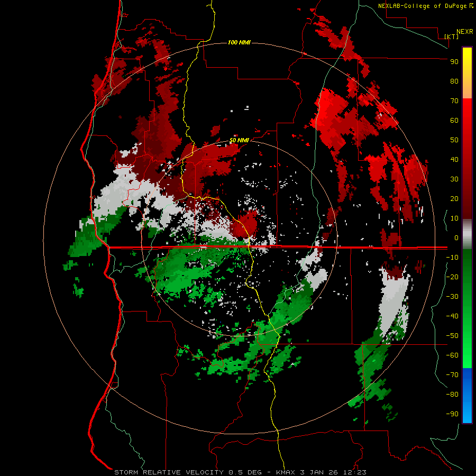Viewport: 476px width, 476px height.
Task: Click the 30 value on velocity scale
Action: [454, 179]
